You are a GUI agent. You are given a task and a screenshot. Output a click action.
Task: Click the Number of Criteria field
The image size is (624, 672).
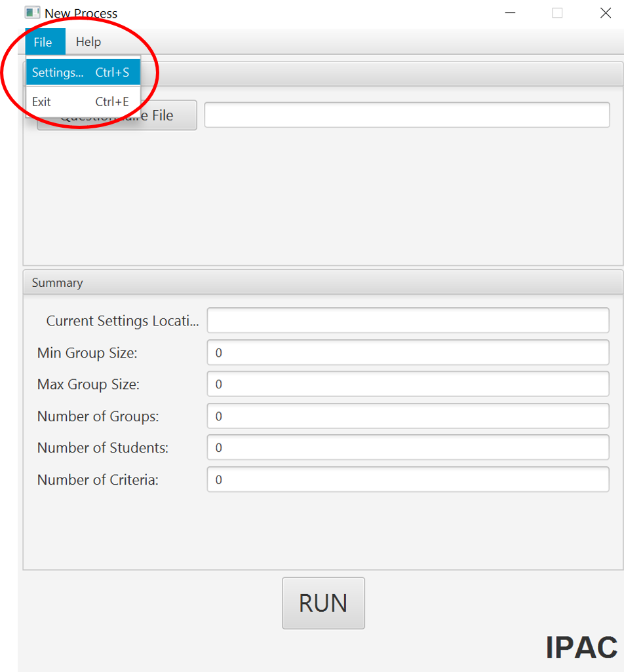406,479
